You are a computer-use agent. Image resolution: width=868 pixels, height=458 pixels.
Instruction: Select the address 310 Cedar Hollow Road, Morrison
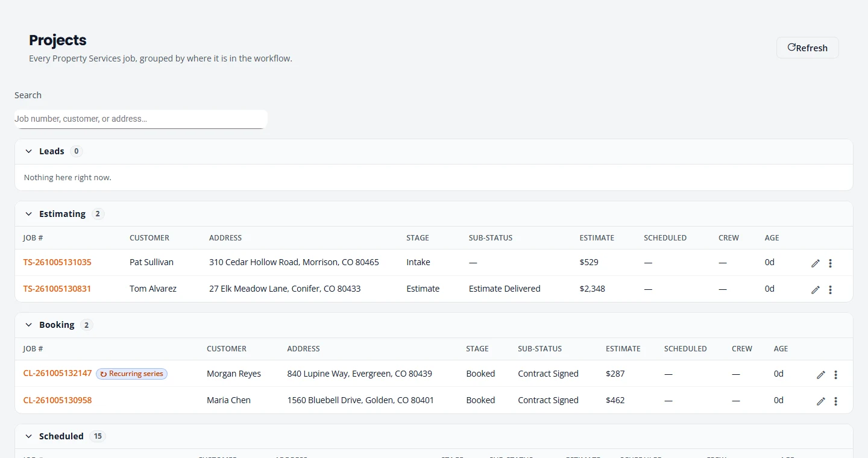point(294,262)
